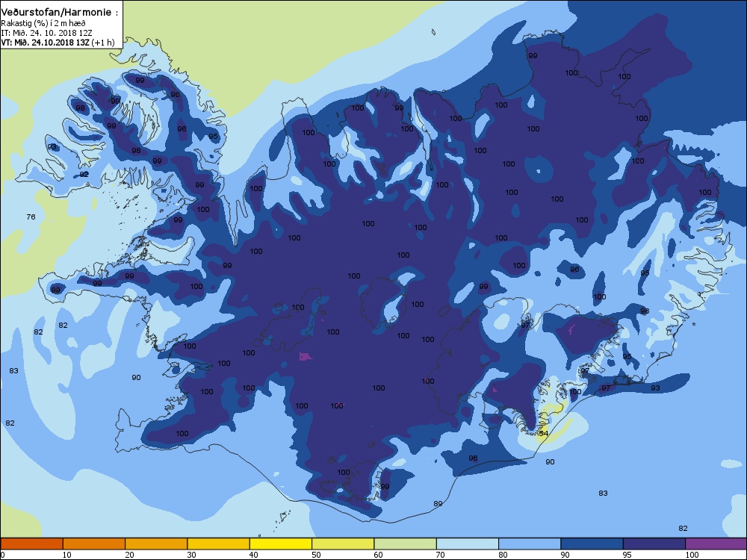Click the purple patch in the southwest highlands
The height and width of the screenshot is (560, 747).
pyautogui.click(x=305, y=355)
